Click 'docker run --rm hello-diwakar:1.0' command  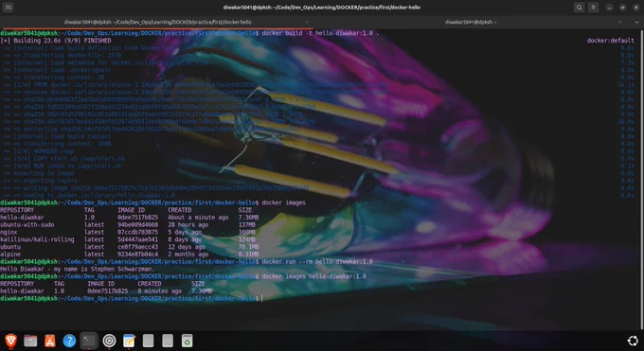(x=317, y=262)
